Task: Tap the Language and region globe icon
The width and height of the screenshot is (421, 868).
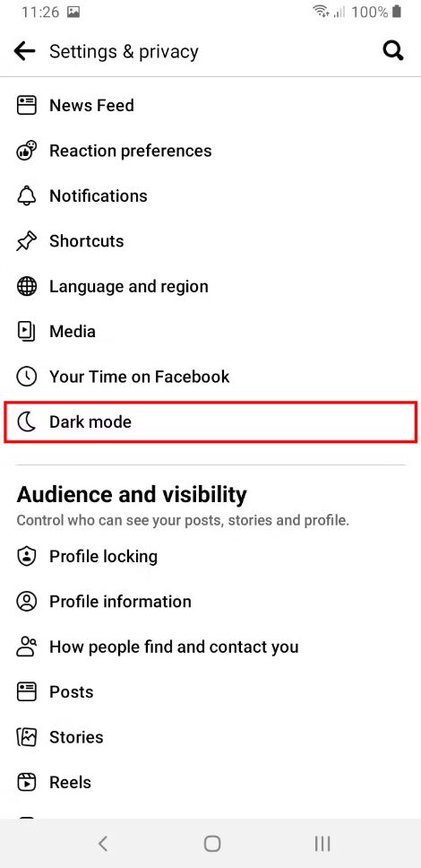Action: [26, 286]
